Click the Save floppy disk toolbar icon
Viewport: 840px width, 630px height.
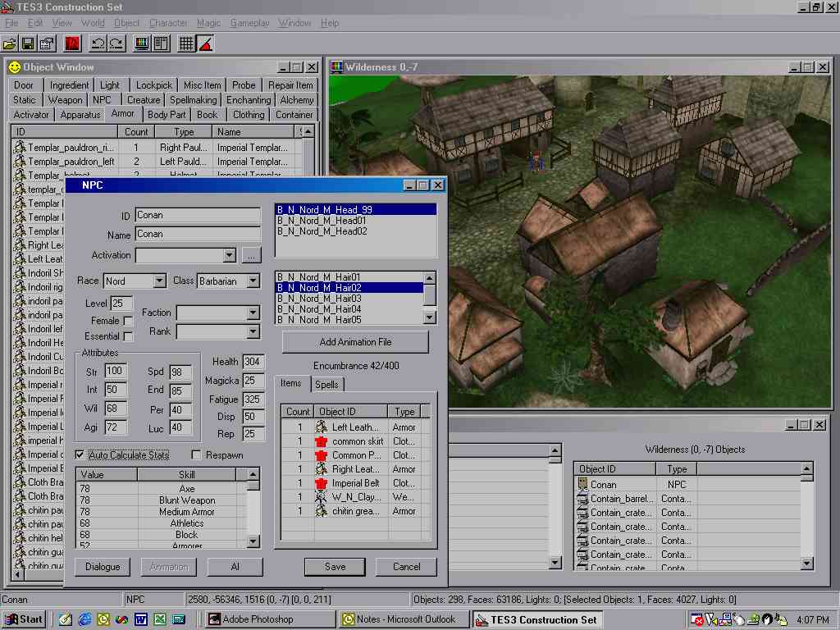29,44
